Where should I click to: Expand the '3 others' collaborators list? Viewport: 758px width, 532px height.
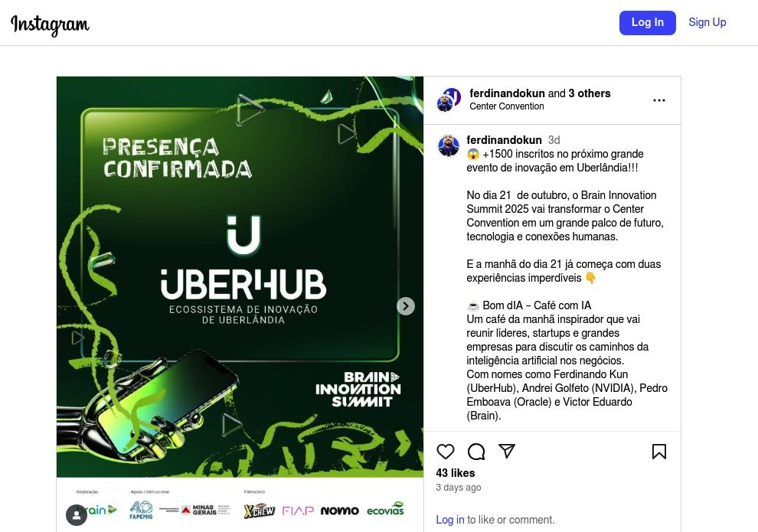point(590,93)
